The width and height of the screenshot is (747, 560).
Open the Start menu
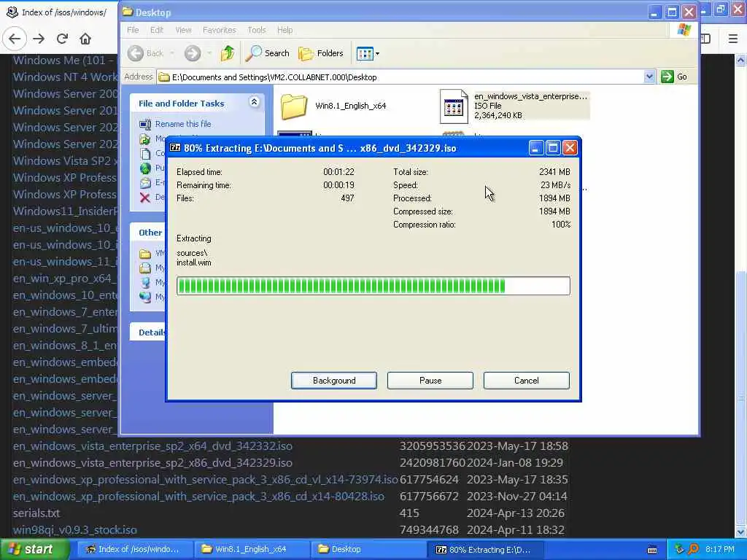pos(35,550)
